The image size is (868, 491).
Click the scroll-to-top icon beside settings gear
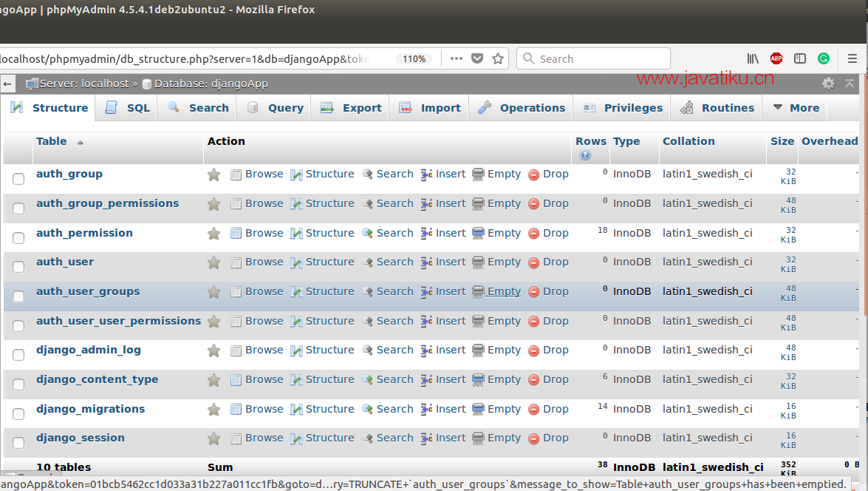[x=850, y=84]
